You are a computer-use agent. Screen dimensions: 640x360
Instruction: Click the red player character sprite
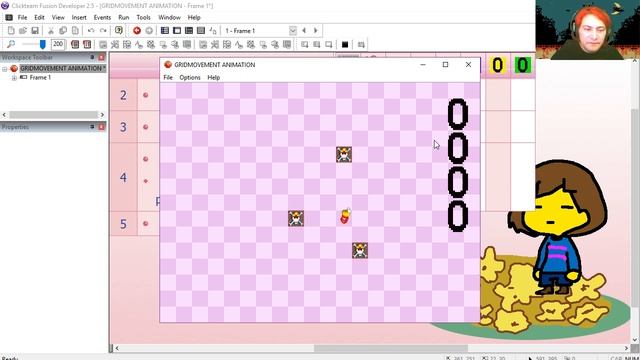[x=345, y=216]
